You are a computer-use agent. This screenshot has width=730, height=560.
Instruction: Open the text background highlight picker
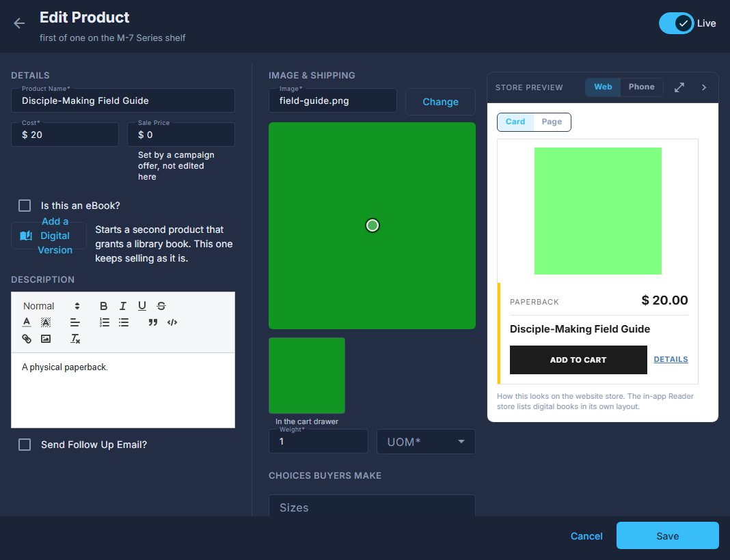[x=46, y=322]
